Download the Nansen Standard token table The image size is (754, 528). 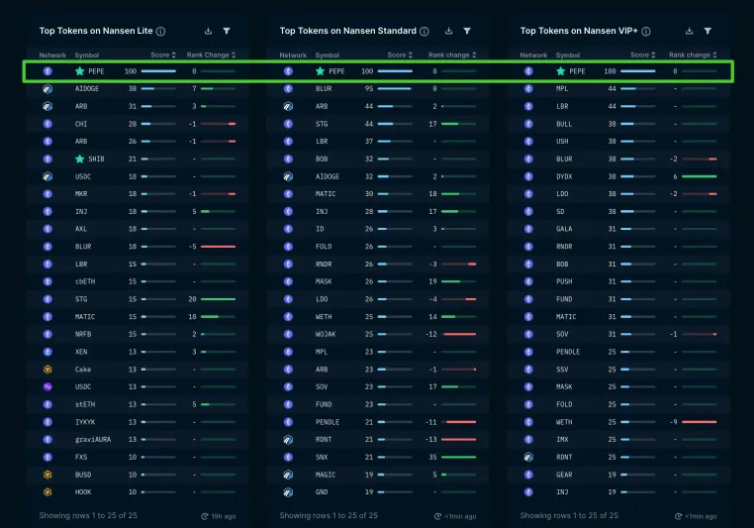[449, 31]
